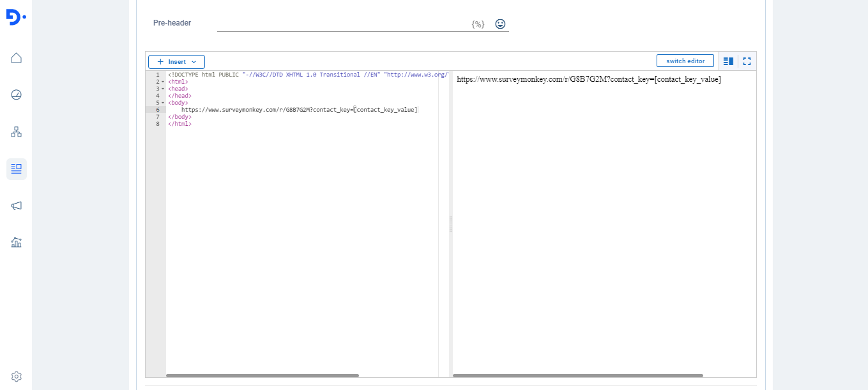Open the Home page from sidebar
868x390 pixels.
point(17,58)
